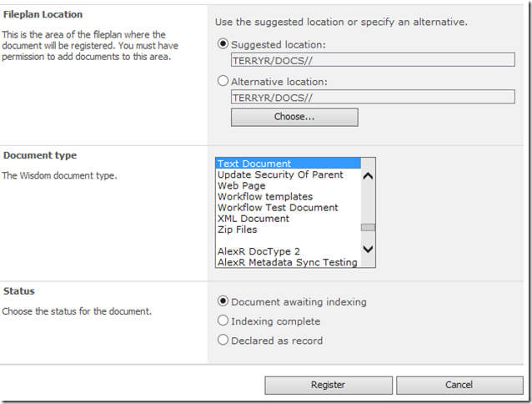
Task: Select XML Document type entry
Action: (253, 218)
